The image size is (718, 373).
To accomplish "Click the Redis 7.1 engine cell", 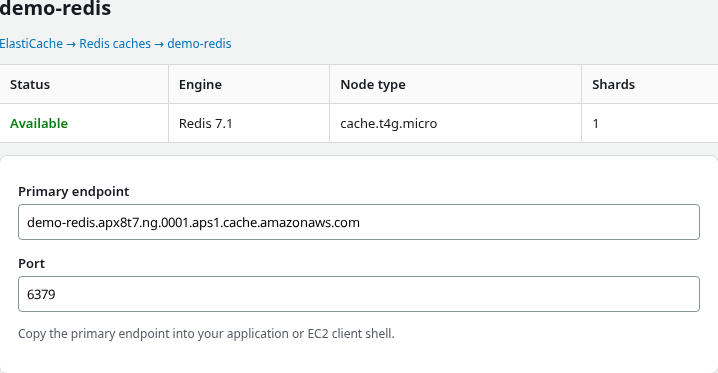I will click(x=249, y=123).
